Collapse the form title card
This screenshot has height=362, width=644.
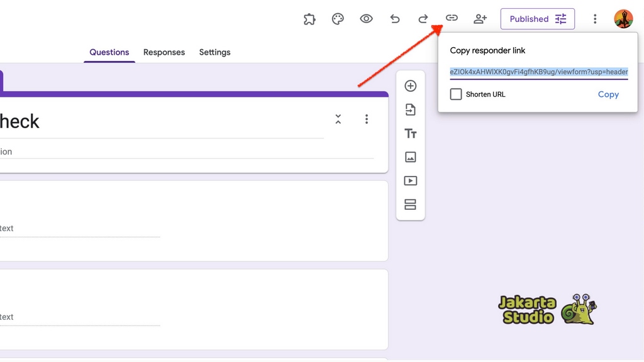338,119
